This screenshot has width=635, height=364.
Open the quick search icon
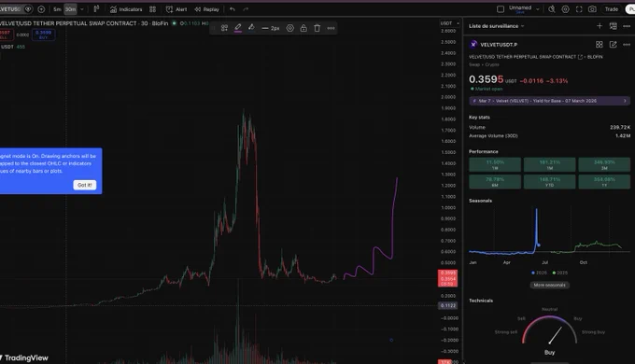click(x=552, y=9)
